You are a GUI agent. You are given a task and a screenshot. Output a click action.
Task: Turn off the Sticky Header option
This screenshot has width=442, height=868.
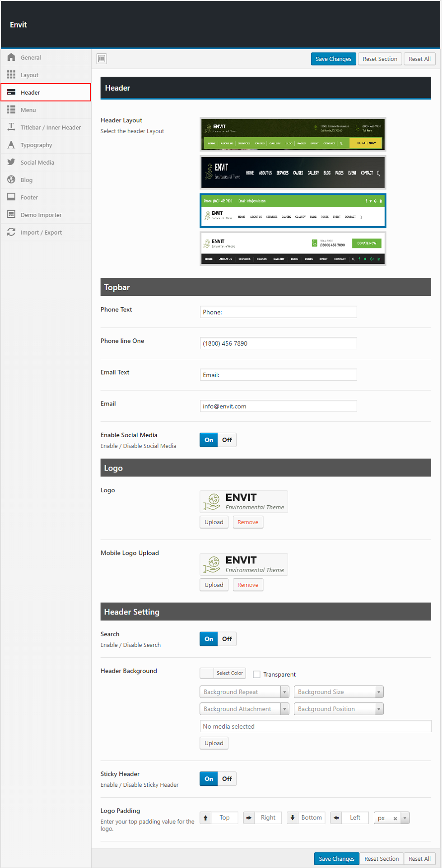227,779
